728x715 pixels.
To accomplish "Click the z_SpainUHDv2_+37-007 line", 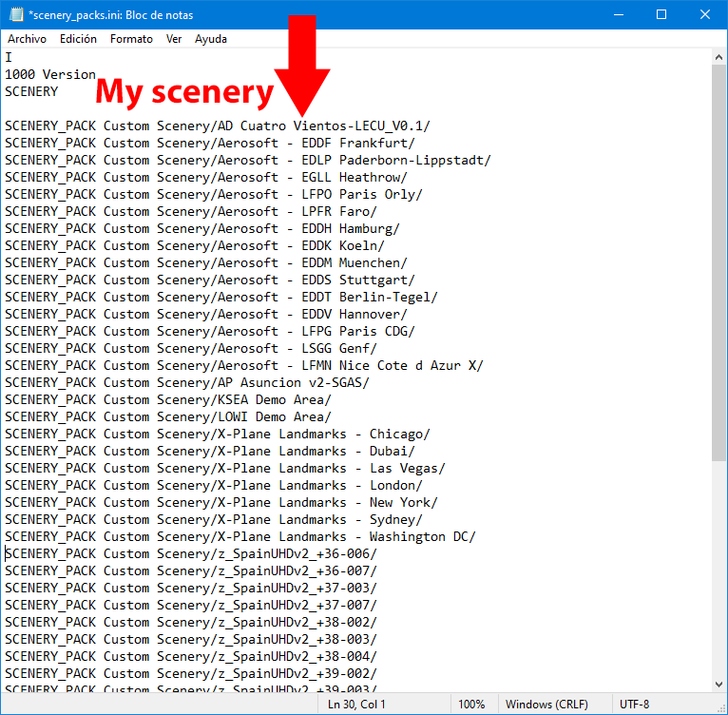I will tap(191, 606).
